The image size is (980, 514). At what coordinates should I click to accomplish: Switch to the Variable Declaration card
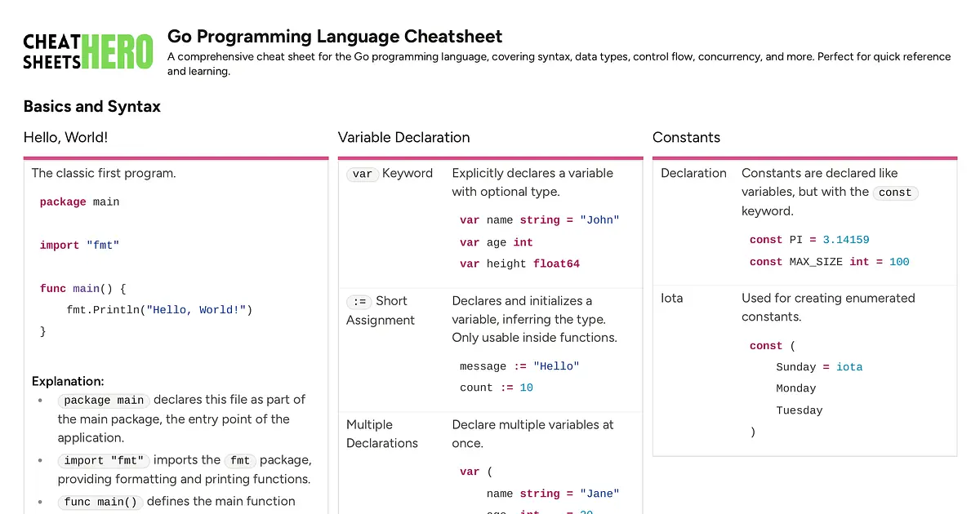(403, 137)
